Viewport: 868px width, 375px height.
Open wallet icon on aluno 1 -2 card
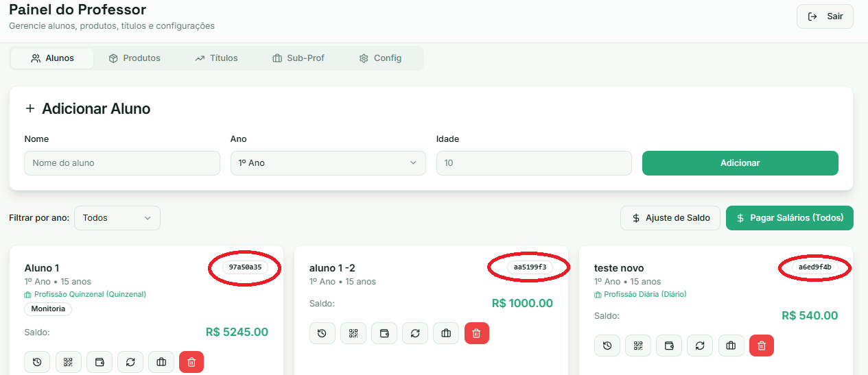pos(384,333)
